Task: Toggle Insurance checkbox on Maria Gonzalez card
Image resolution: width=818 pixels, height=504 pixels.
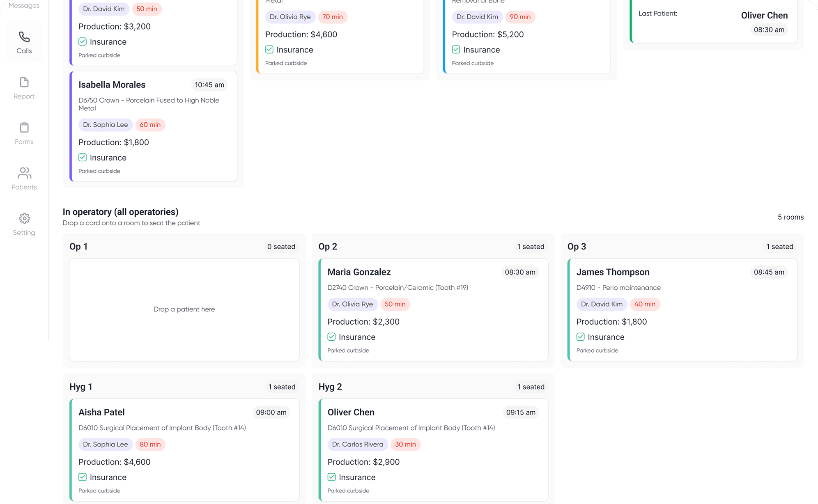Action: coord(331,337)
